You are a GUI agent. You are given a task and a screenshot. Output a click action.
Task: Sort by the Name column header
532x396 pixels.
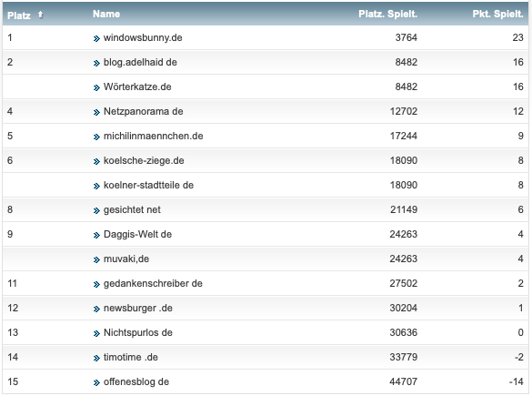tap(106, 14)
